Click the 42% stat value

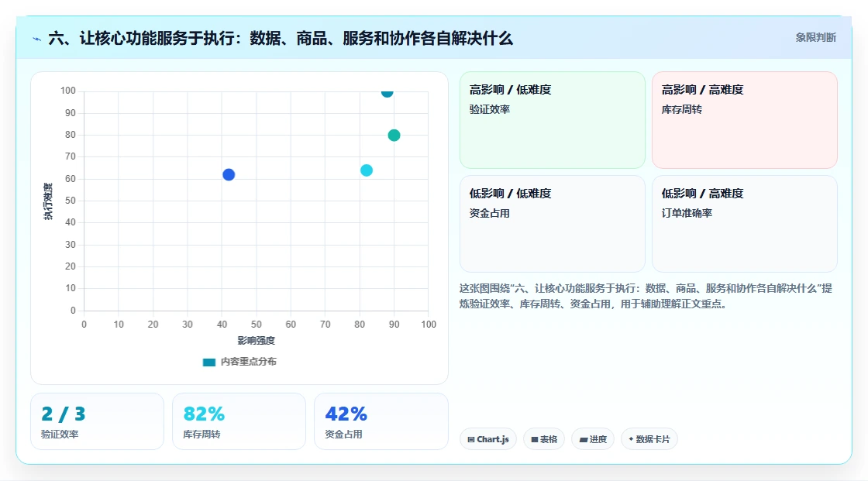click(346, 414)
